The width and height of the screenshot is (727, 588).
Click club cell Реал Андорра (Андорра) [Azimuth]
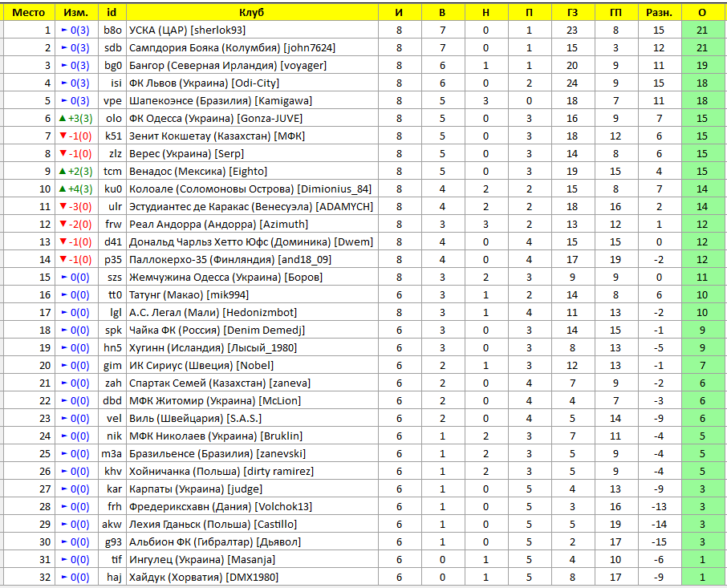(x=252, y=224)
